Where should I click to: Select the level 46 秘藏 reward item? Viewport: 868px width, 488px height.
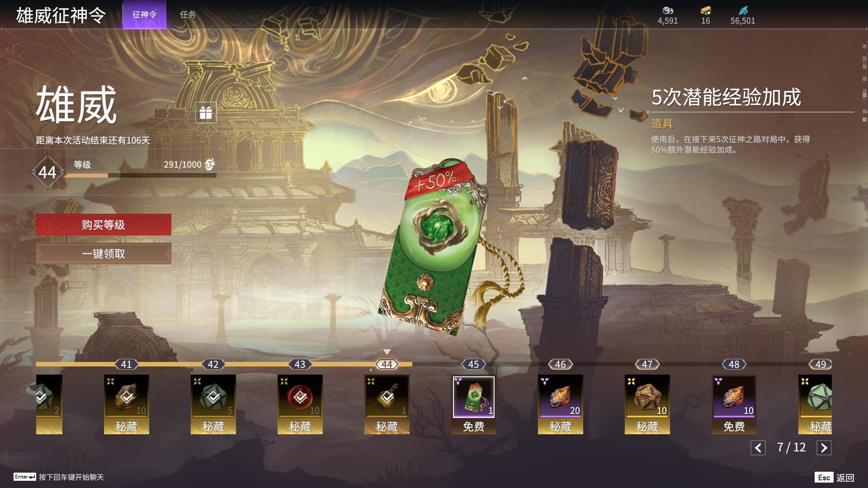(560, 404)
